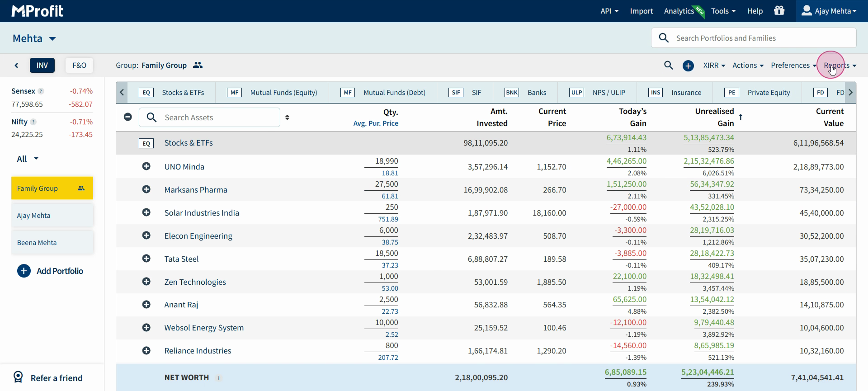The width and height of the screenshot is (868, 391).
Task: Open the API dropdown menu
Action: click(x=609, y=11)
